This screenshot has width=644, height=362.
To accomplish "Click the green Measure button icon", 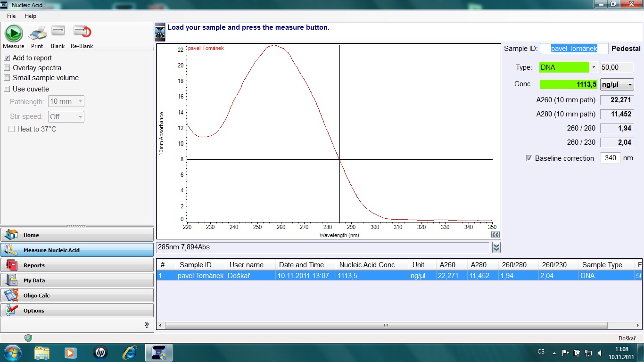I will [14, 33].
